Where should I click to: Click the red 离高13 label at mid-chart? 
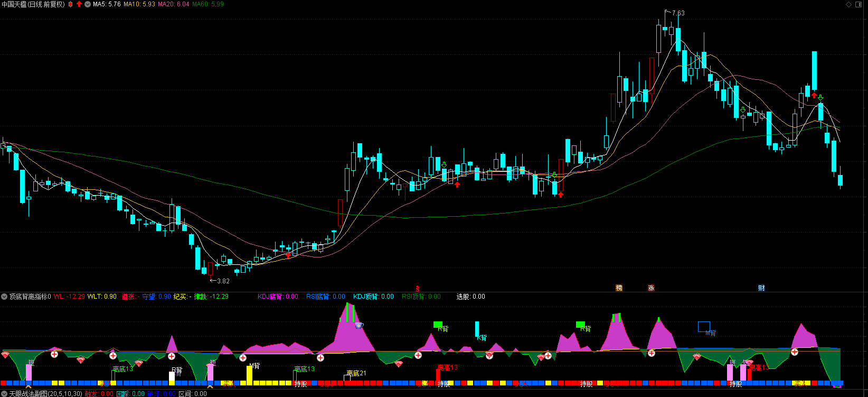tap(448, 367)
